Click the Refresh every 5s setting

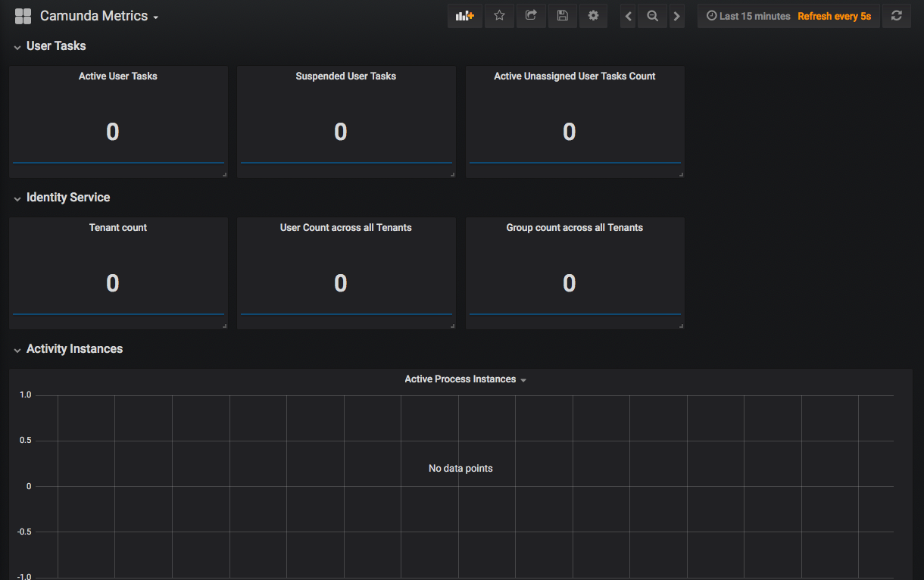click(x=834, y=16)
